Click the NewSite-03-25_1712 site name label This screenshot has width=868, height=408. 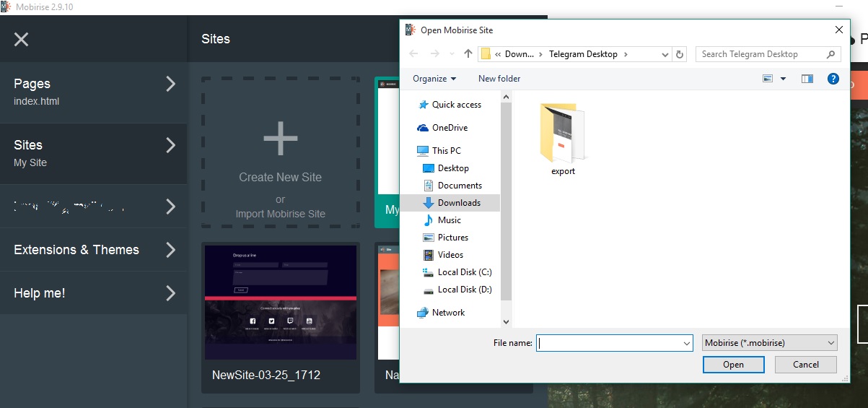coord(266,376)
